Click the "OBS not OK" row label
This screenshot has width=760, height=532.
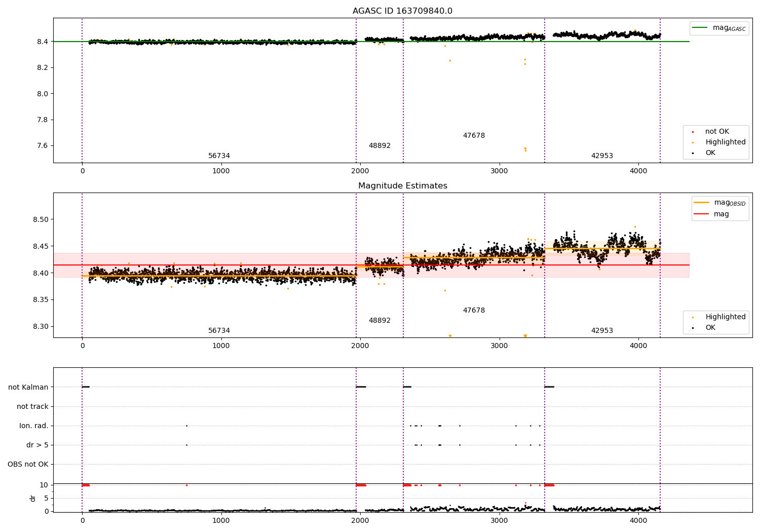click(28, 464)
